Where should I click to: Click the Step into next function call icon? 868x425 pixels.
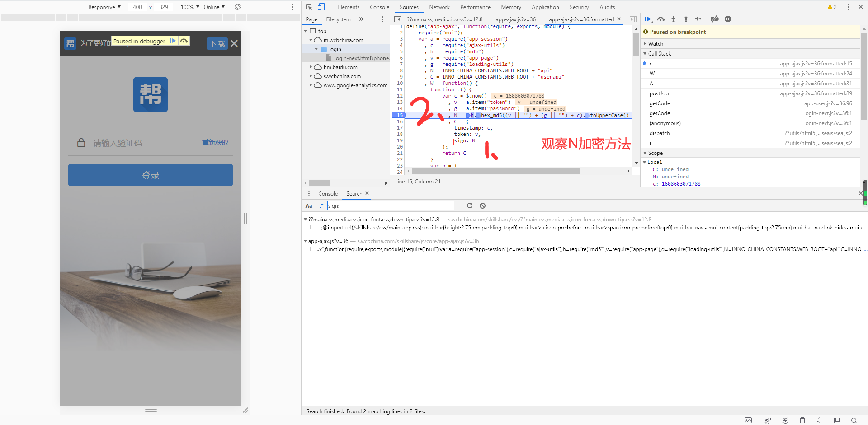click(x=673, y=19)
